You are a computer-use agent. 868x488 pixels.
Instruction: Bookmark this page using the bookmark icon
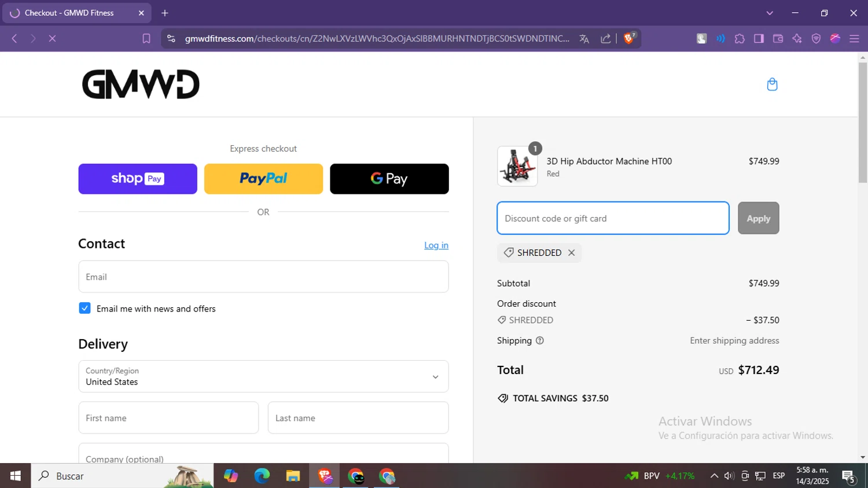pos(146,39)
